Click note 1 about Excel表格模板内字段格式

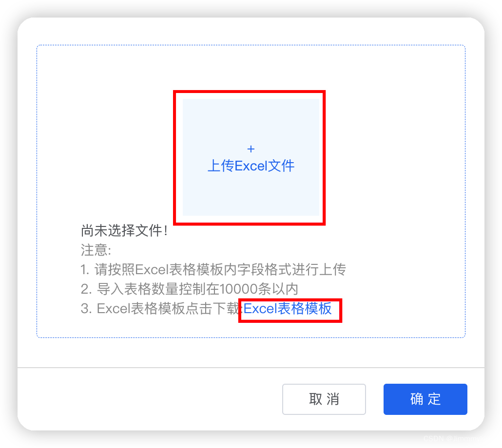[213, 270]
